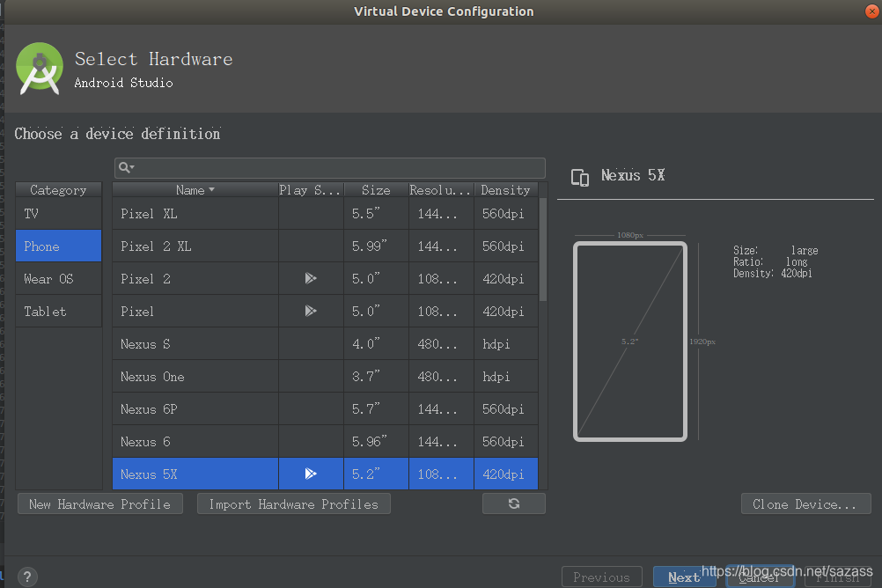Click the Play Store icon in Nexus 5X row
882x588 pixels.
[311, 474]
